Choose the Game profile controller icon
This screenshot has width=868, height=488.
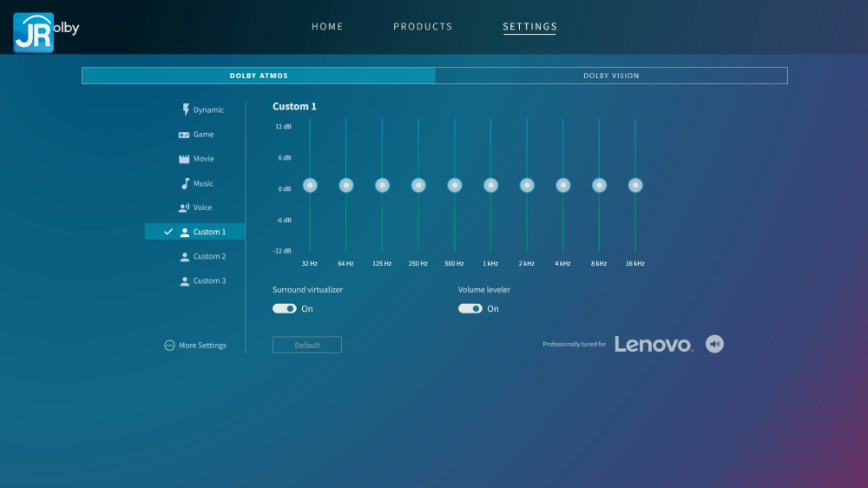pyautogui.click(x=184, y=135)
